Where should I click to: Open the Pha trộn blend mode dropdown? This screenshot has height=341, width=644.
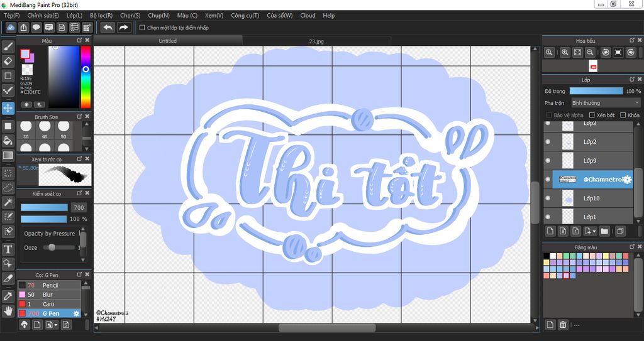(606, 103)
